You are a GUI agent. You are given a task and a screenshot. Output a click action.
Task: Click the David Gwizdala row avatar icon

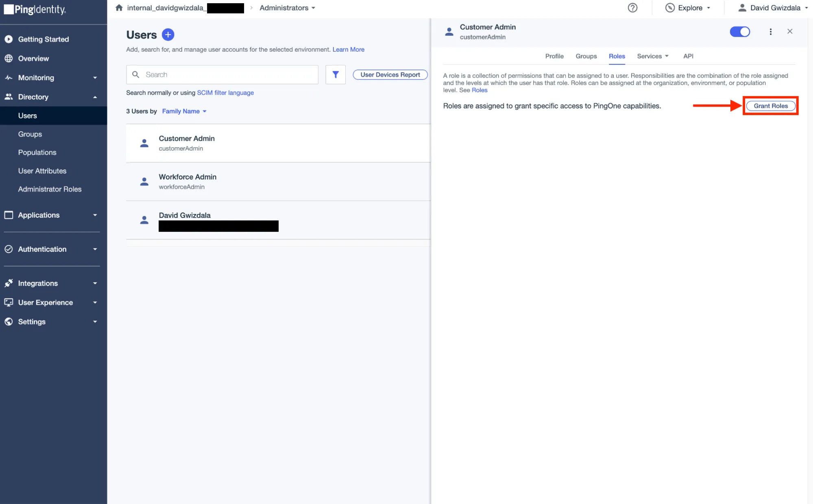click(144, 220)
